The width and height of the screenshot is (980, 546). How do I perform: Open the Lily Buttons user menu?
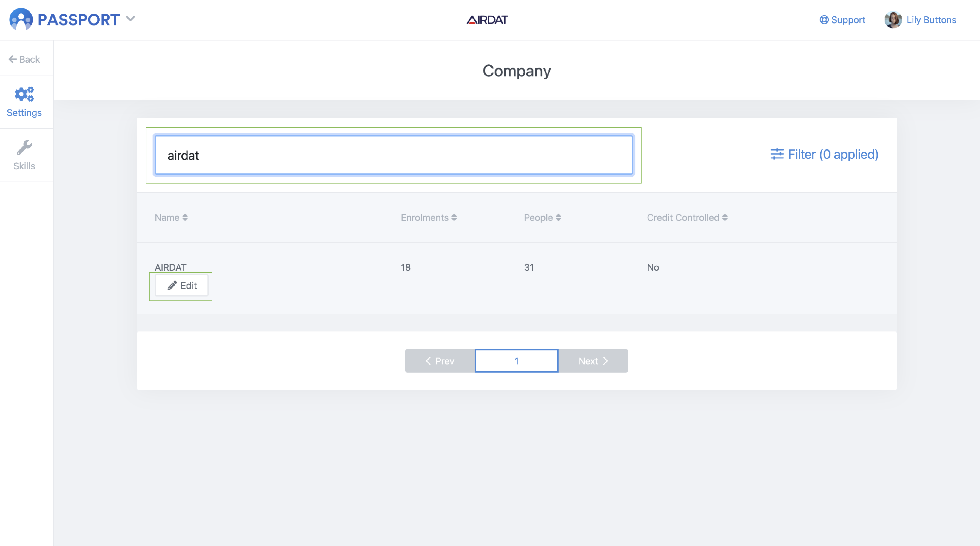(x=931, y=20)
